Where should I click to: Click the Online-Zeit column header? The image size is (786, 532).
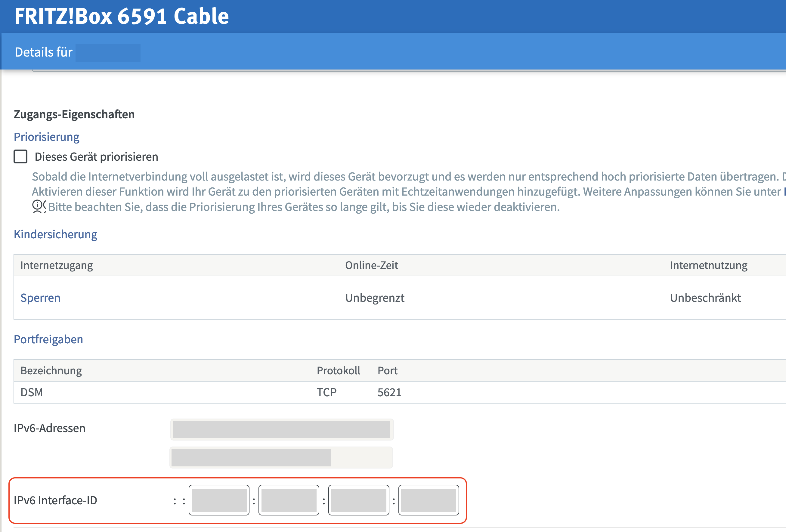point(371,265)
